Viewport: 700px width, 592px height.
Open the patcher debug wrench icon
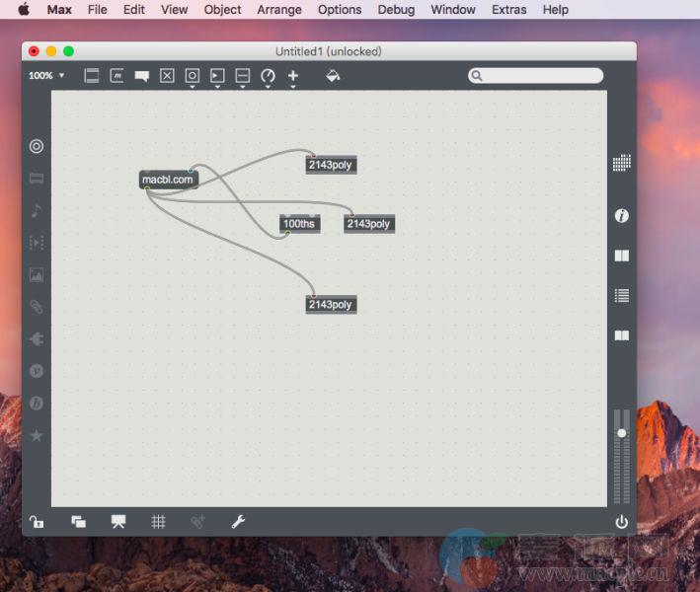point(238,522)
